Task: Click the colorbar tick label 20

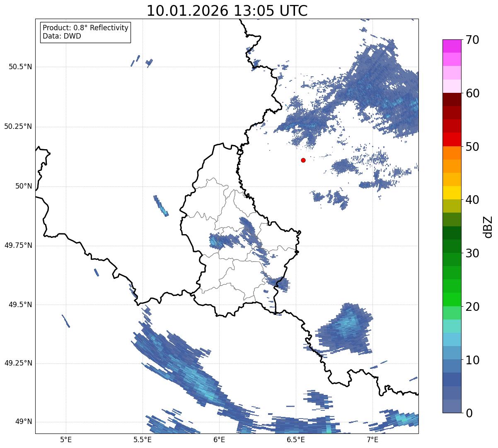Action: pyautogui.click(x=471, y=307)
